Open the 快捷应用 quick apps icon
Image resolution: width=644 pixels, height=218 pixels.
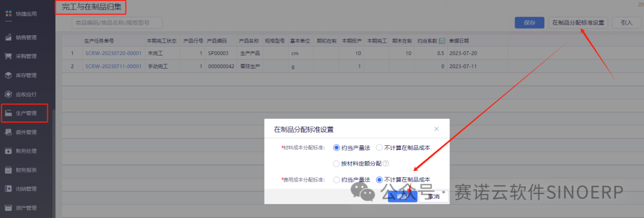pyautogui.click(x=8, y=14)
